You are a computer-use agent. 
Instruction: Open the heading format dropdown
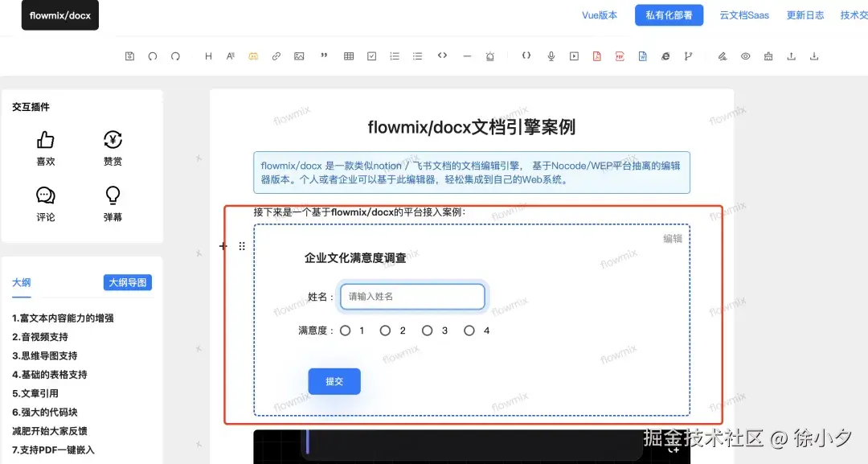click(x=207, y=55)
